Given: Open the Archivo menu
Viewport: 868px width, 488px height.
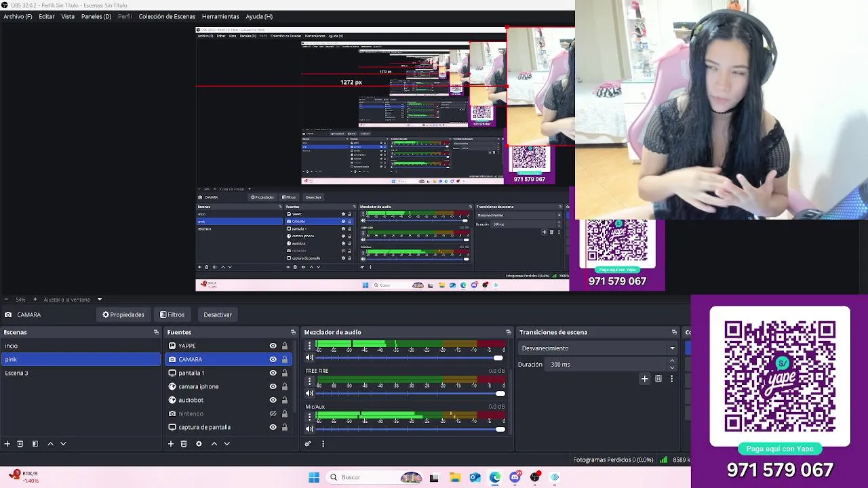Looking at the screenshot, I should (x=18, y=16).
